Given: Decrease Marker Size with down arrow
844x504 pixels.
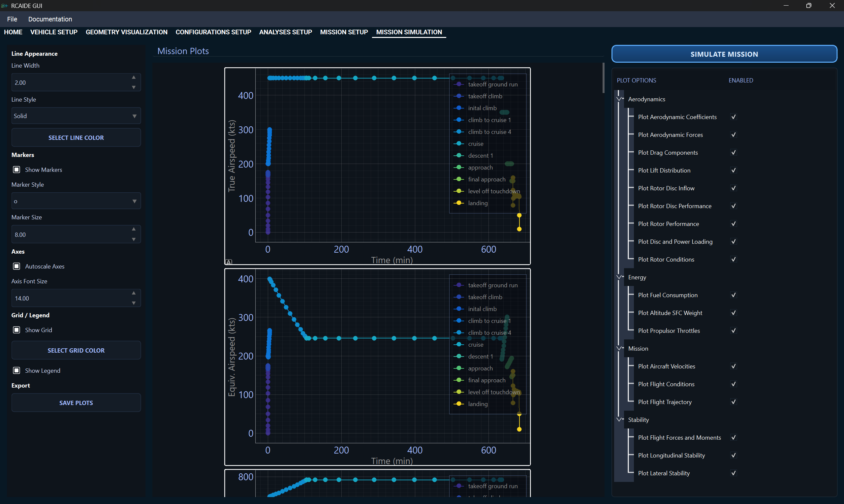Looking at the screenshot, I should click(x=134, y=239).
